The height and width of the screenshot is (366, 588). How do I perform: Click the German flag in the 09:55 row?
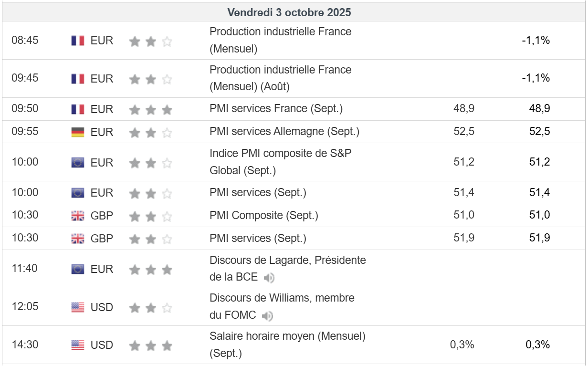point(78,132)
